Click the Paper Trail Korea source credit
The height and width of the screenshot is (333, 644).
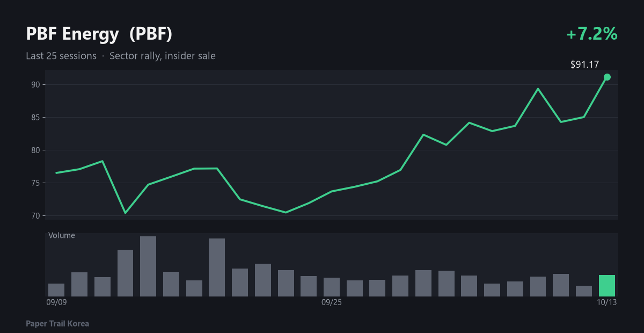click(x=57, y=323)
